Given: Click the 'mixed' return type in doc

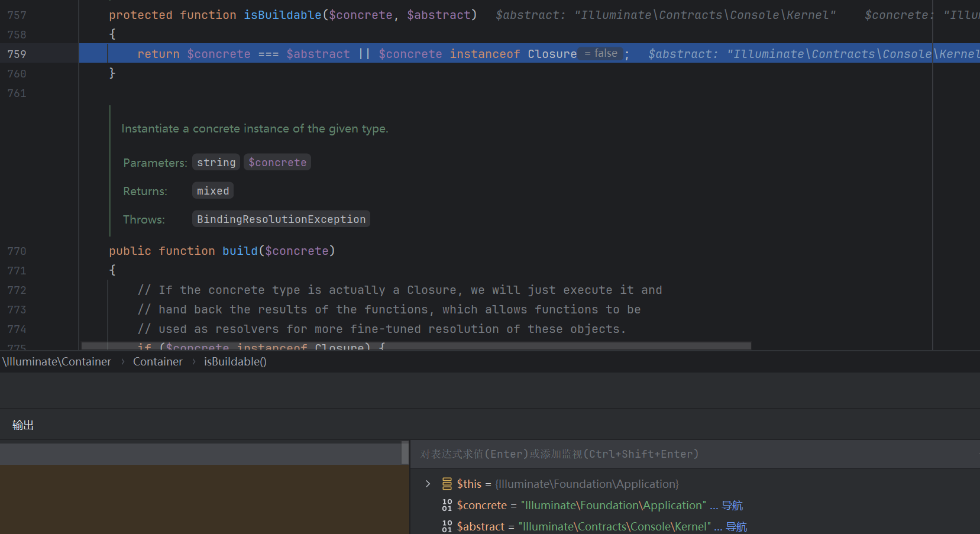Looking at the screenshot, I should (x=212, y=191).
